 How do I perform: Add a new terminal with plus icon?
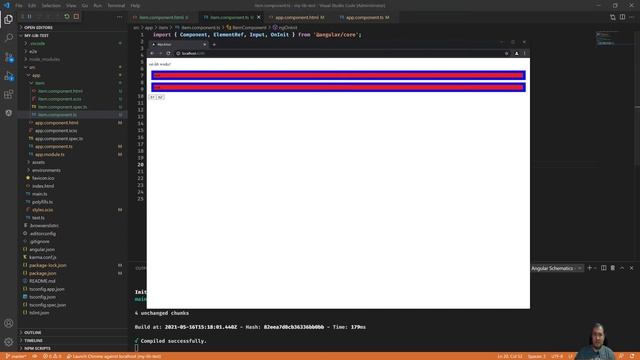pos(589,268)
